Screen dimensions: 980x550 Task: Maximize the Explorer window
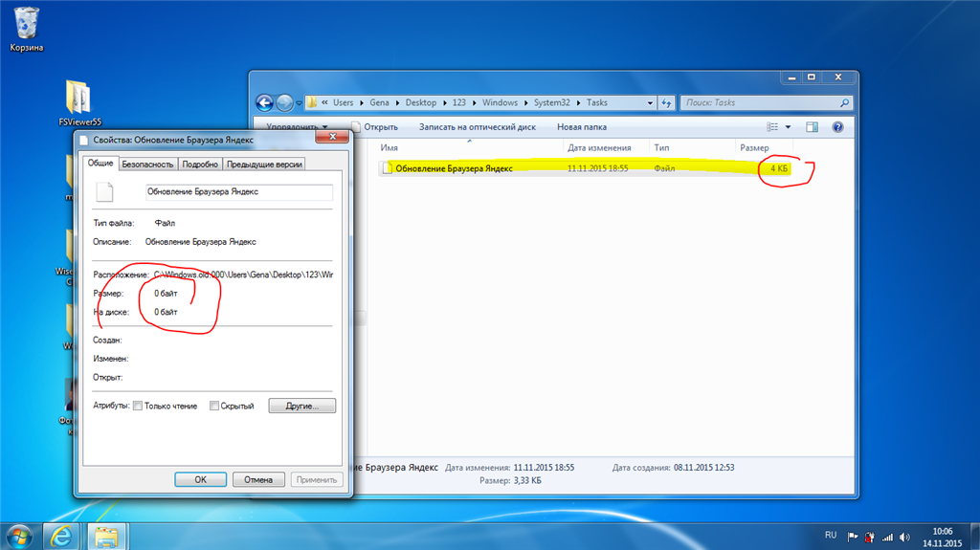pos(812,77)
